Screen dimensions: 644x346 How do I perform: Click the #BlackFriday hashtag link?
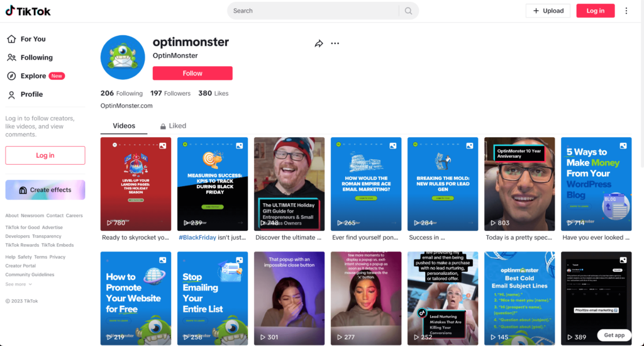197,238
